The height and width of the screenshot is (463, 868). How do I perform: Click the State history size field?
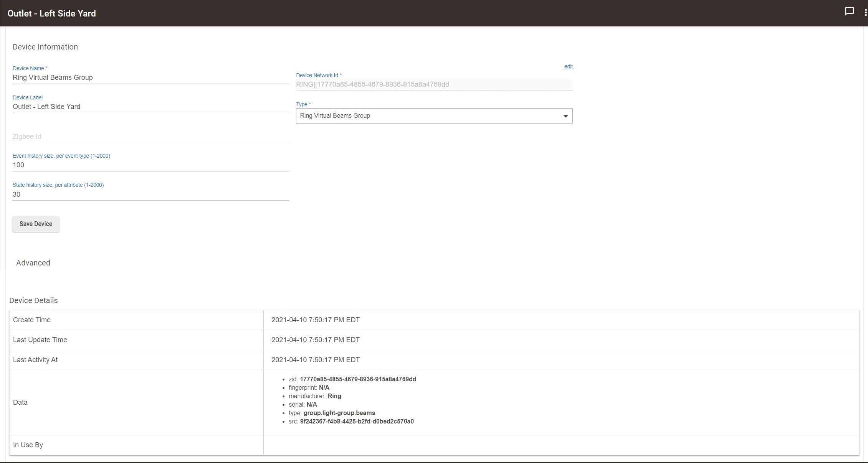coord(150,194)
